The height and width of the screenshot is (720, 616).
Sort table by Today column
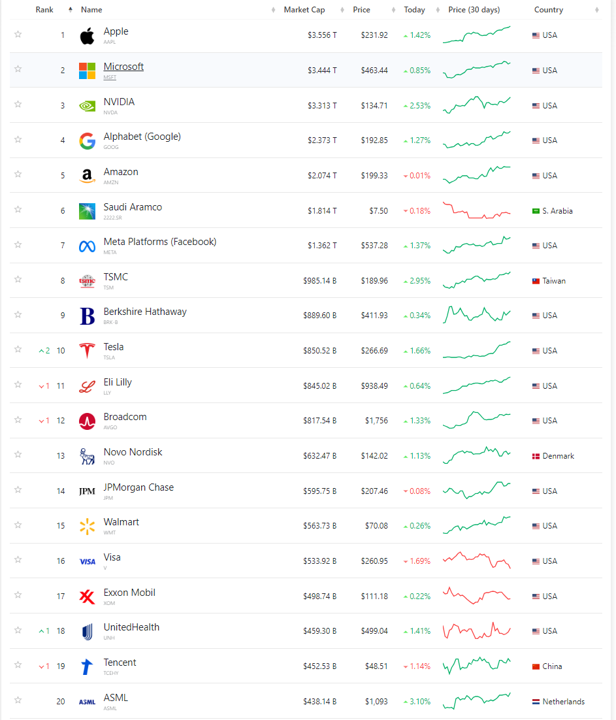[414, 10]
